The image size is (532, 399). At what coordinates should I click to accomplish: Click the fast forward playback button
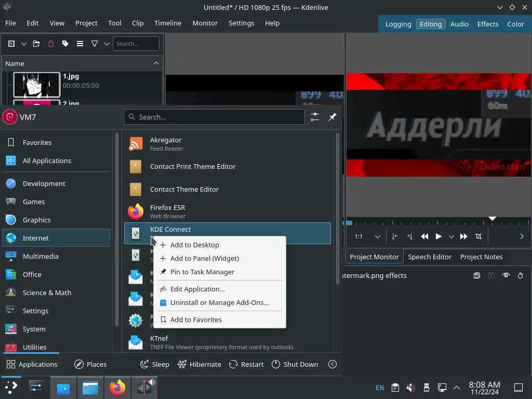coord(463,236)
